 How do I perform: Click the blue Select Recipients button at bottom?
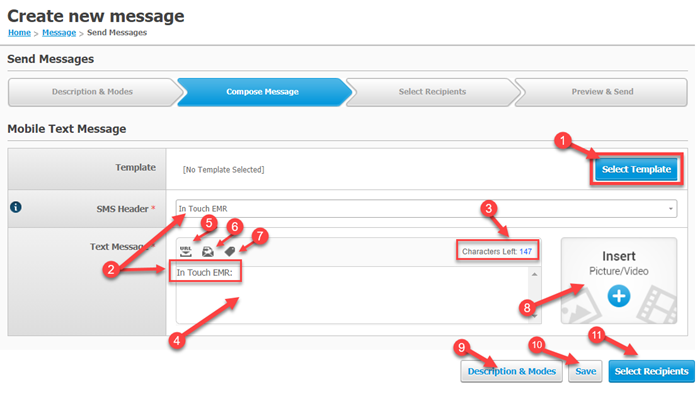[651, 371]
